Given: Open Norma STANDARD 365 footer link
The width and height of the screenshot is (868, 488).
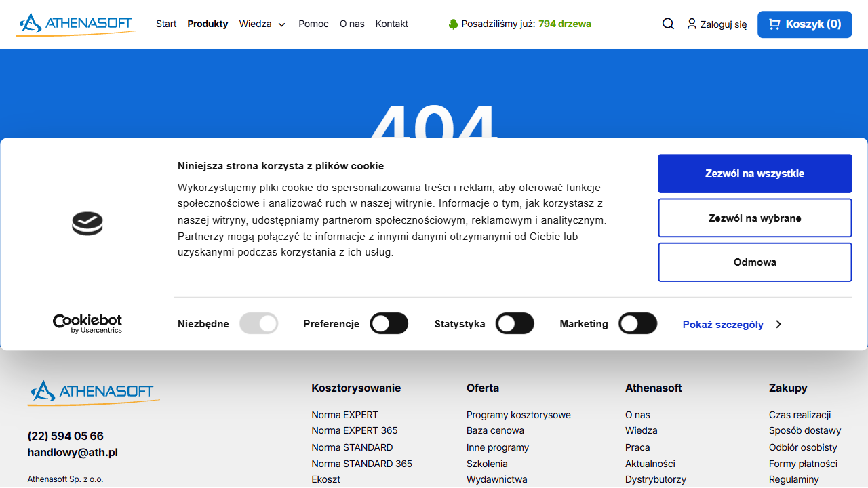Looking at the screenshot, I should [362, 464].
